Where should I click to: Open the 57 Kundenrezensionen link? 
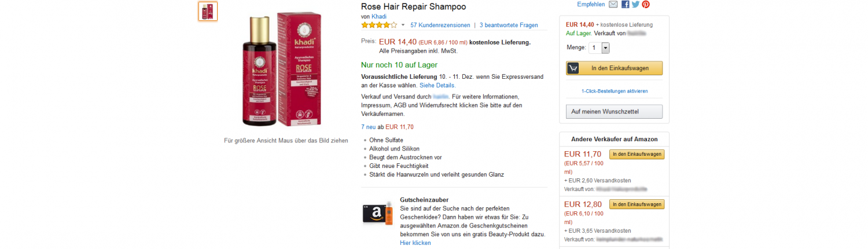pos(440,25)
